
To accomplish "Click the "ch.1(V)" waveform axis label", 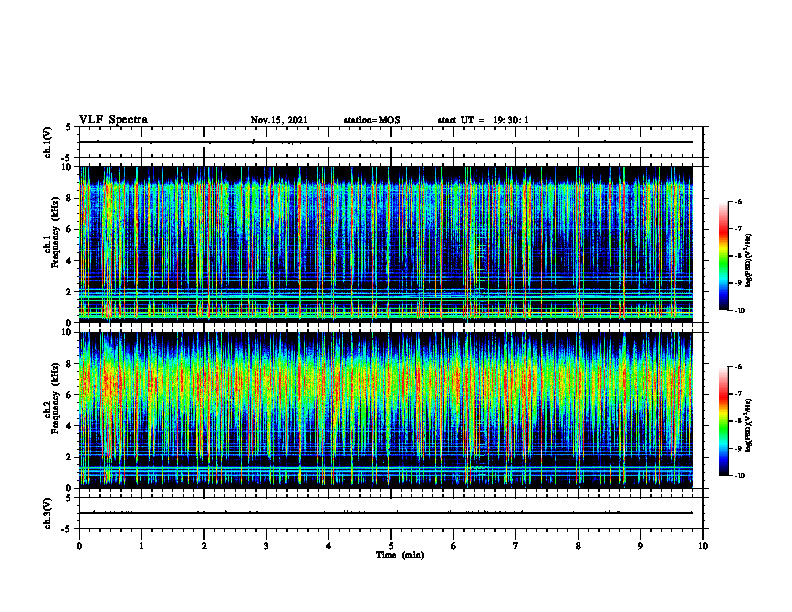I will tap(48, 142).
